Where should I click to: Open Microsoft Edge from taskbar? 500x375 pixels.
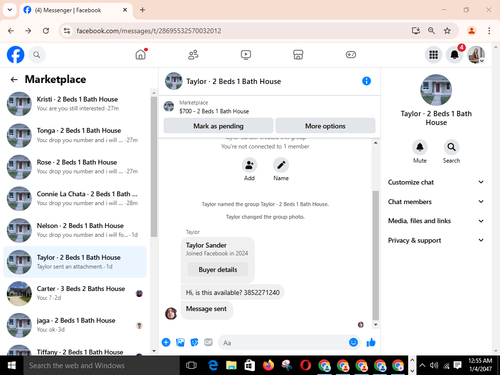(x=213, y=365)
